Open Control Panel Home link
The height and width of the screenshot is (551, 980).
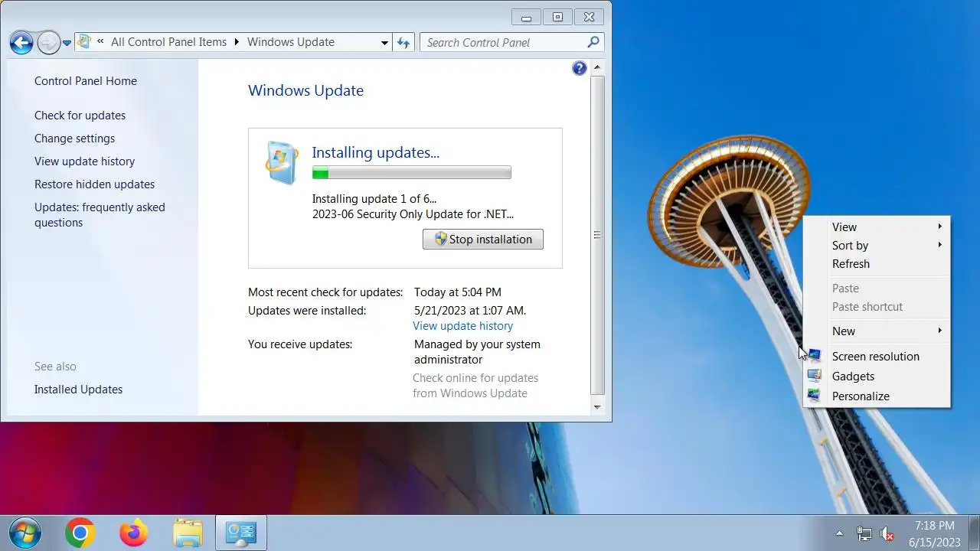click(86, 81)
